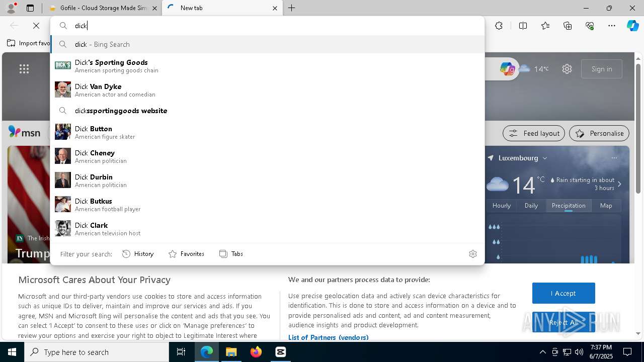Open the taskbar clock and date

(601, 352)
